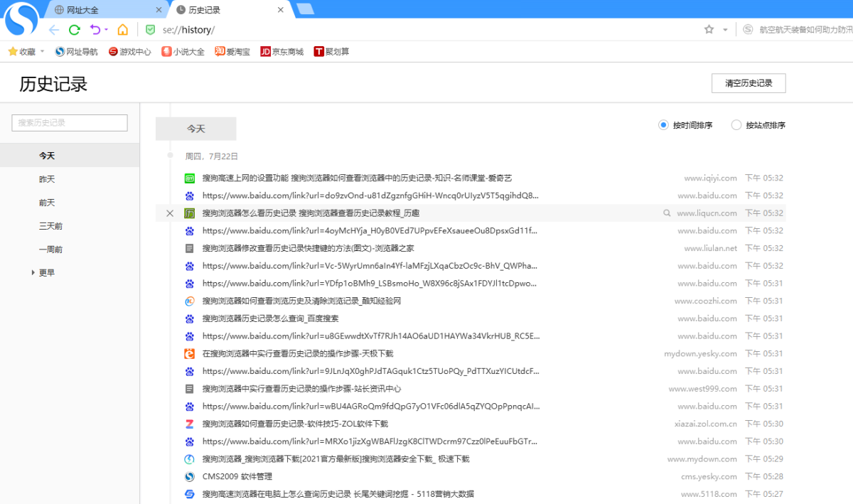Select 按站点排序 radio button
Image resolution: width=853 pixels, height=504 pixels.
[x=736, y=125]
